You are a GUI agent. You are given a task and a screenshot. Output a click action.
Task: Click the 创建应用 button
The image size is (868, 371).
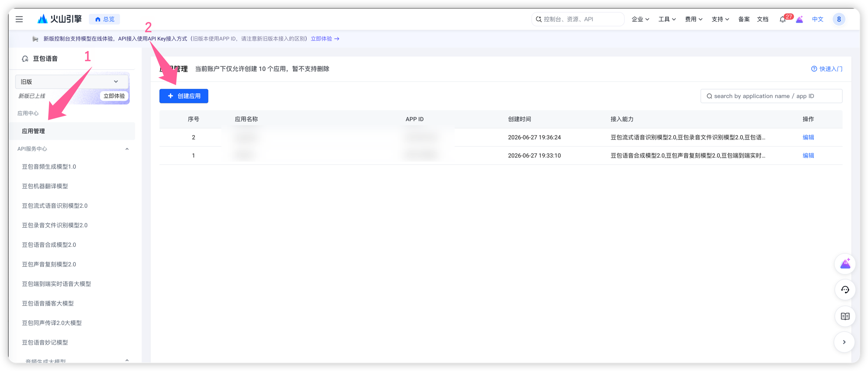pyautogui.click(x=184, y=96)
